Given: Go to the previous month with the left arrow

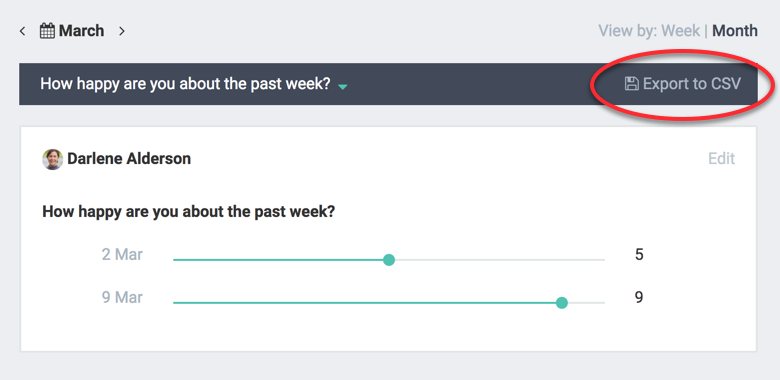Looking at the screenshot, I should pyautogui.click(x=22, y=31).
